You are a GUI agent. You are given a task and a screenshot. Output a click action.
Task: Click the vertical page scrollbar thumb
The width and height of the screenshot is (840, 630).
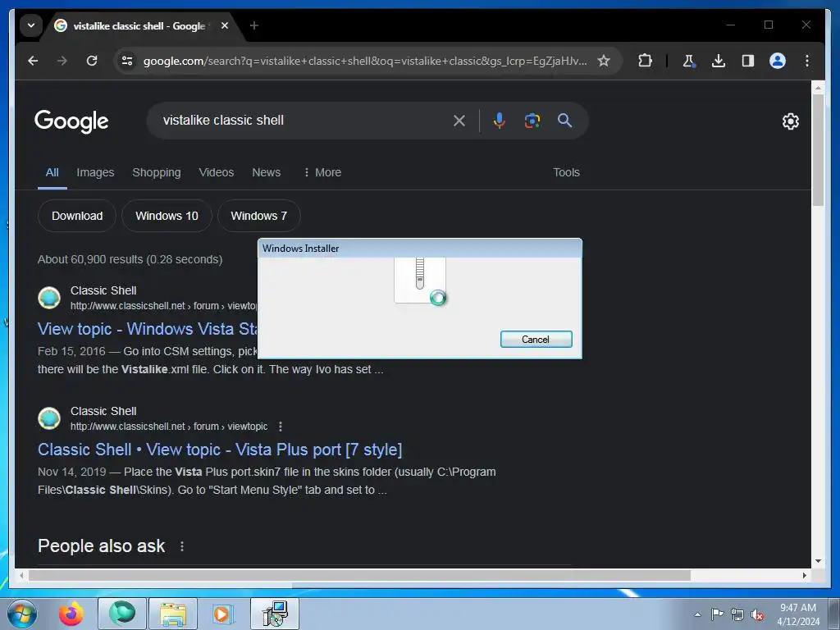pyautogui.click(x=818, y=151)
